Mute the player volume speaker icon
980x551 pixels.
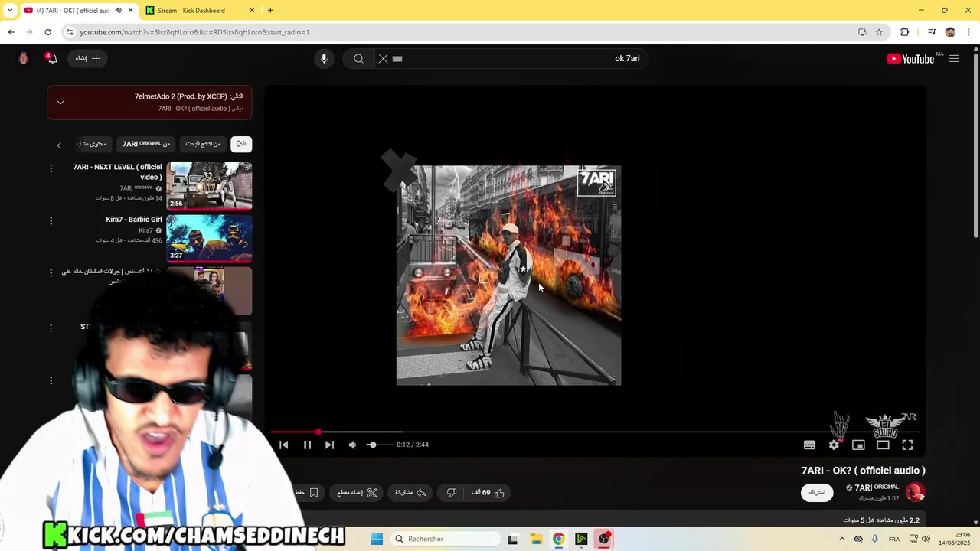[x=352, y=445]
